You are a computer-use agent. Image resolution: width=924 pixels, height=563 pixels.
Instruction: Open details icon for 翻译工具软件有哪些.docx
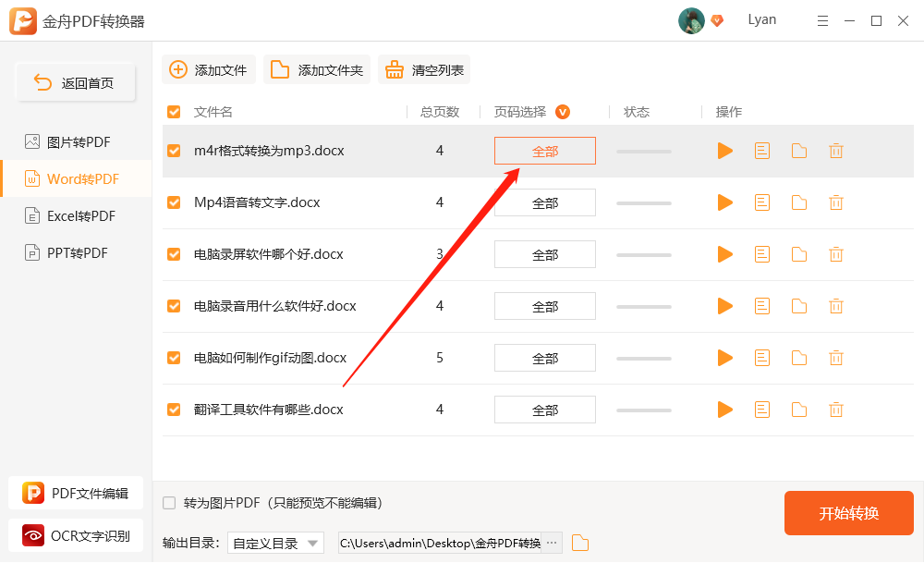click(x=762, y=410)
